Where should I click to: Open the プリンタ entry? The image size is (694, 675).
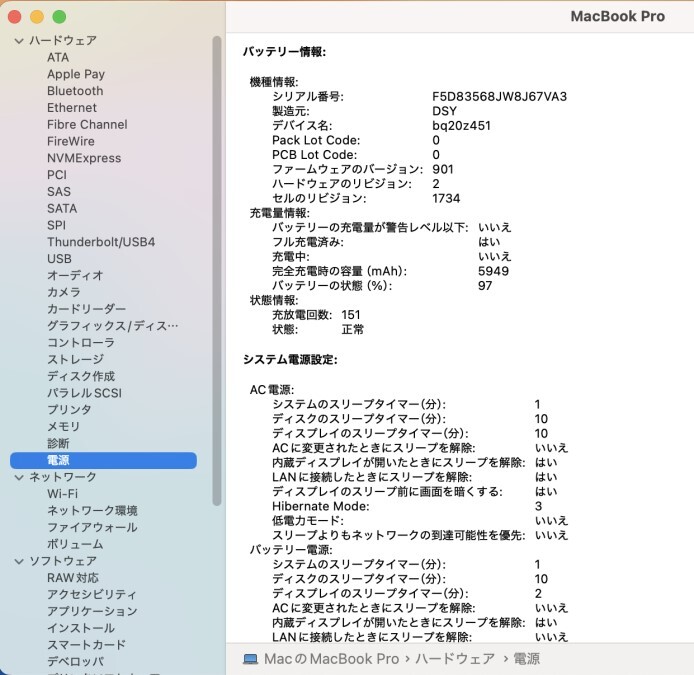(x=69, y=410)
